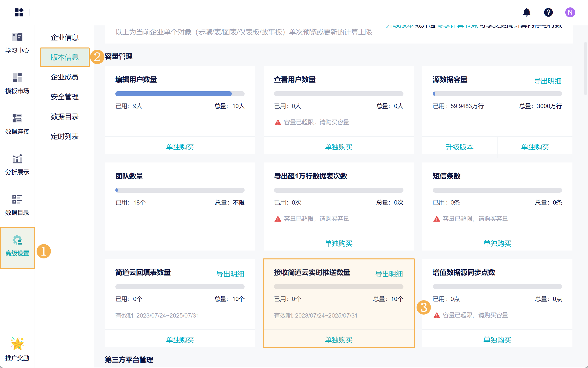588x368 pixels.
Task: Click the 编辑用户数量 usage progress bar
Action: (180, 94)
